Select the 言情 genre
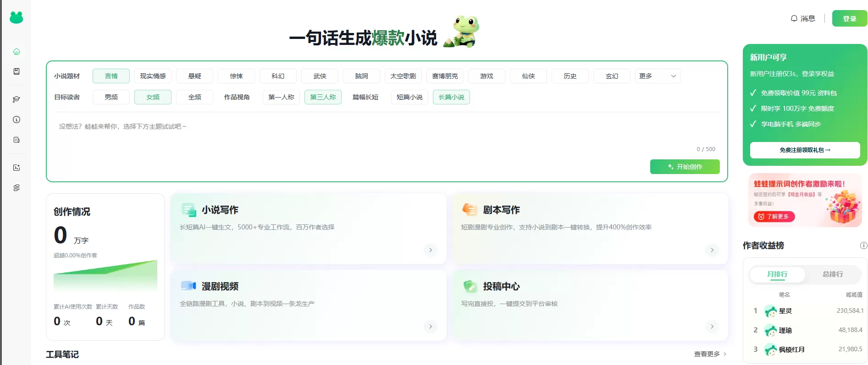This screenshot has width=868, height=365. click(111, 76)
